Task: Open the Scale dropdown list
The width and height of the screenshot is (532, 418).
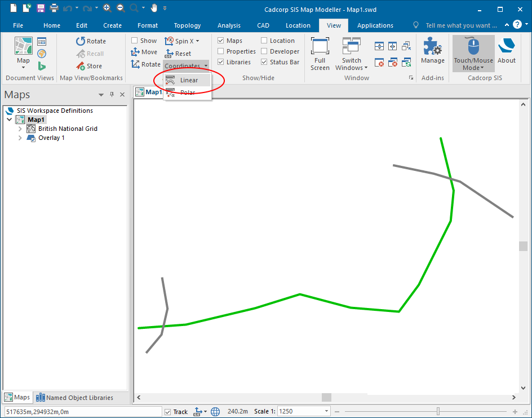Action: point(326,412)
